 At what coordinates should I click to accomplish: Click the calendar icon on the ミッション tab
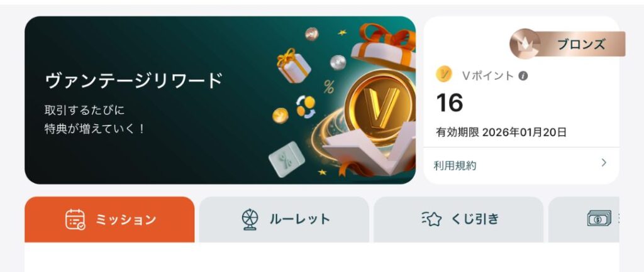point(75,219)
